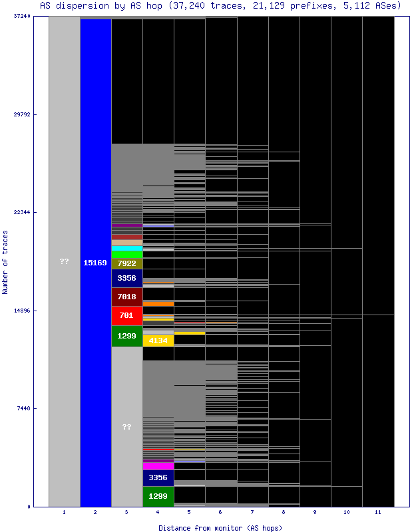This screenshot has height=532, width=410.
Task: Click the yellow 4134 block
Action: point(158,340)
